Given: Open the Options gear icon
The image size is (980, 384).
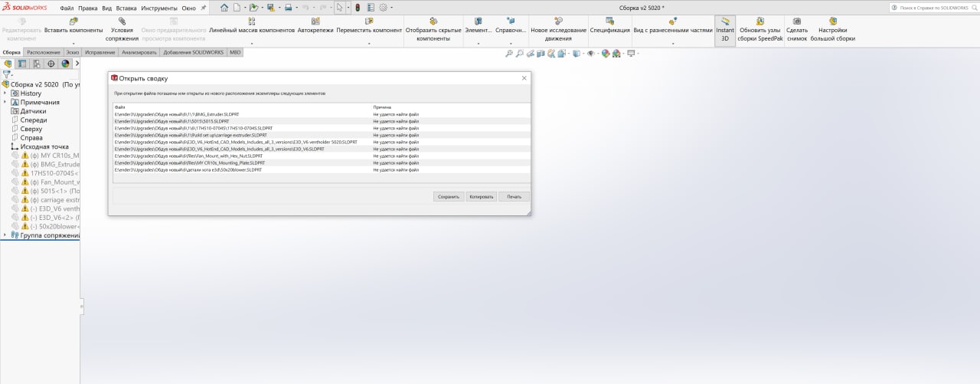Looking at the screenshot, I should [x=383, y=7].
